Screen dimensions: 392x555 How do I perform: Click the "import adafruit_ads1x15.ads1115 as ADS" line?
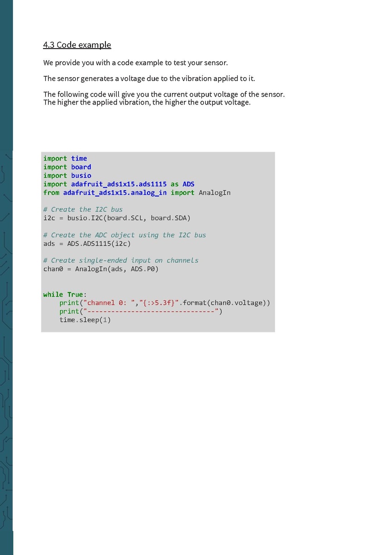119,184
